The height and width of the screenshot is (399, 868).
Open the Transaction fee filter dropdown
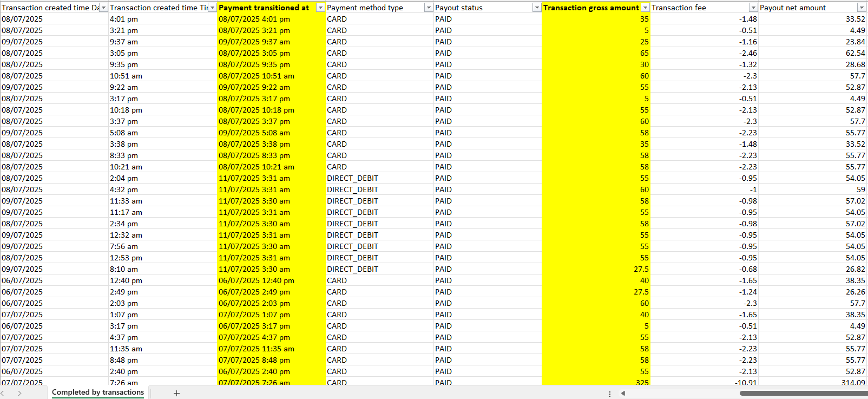click(753, 8)
